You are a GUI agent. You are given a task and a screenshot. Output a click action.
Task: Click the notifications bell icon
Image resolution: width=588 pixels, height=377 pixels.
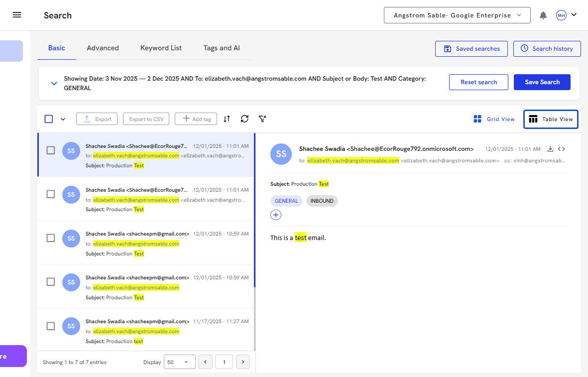click(x=543, y=15)
